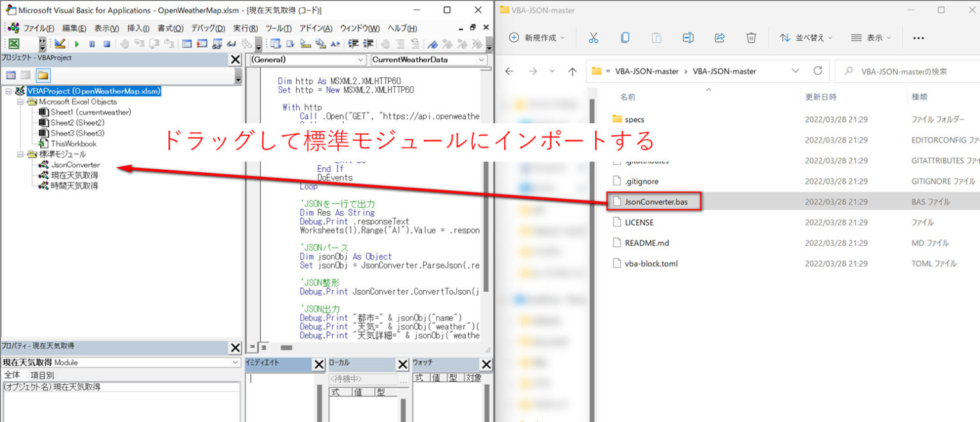Delete JsonConverter.bas with the trash icon
This screenshot has width=980, height=422.
click(751, 37)
